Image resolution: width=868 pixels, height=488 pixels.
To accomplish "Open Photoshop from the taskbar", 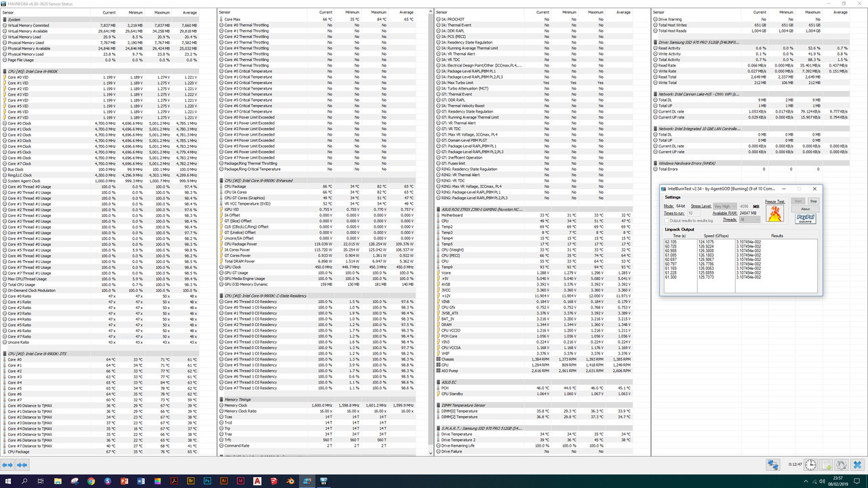I will tap(206, 481).
